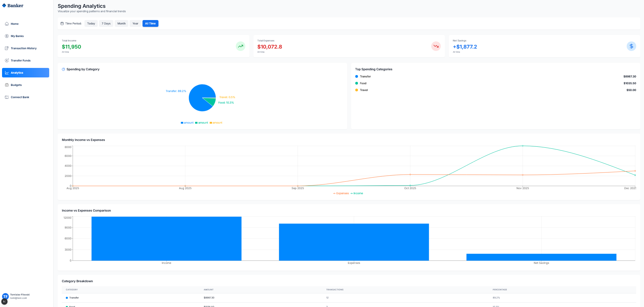Screen dimensions: 644x307
Task: Open the Analytics sidebar page
Action: [x=25, y=73]
